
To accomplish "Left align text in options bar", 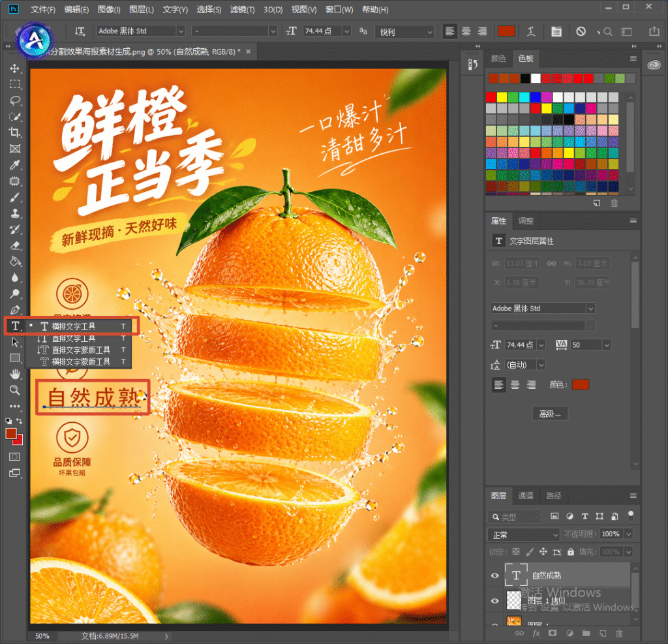I will point(449,31).
